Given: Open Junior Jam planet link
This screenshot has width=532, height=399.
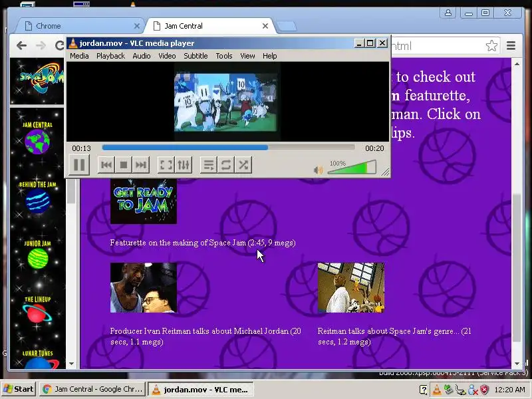Looking at the screenshot, I should [x=37, y=255].
